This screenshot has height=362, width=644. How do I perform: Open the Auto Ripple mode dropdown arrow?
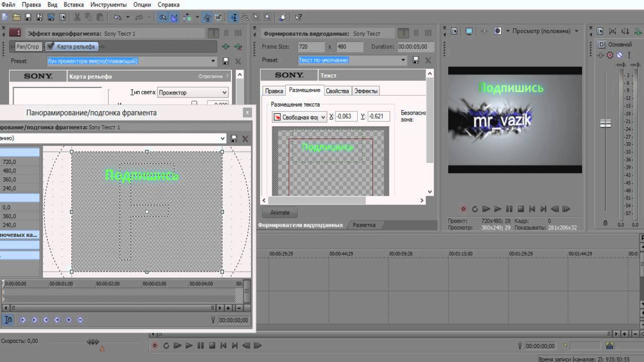click(x=197, y=17)
